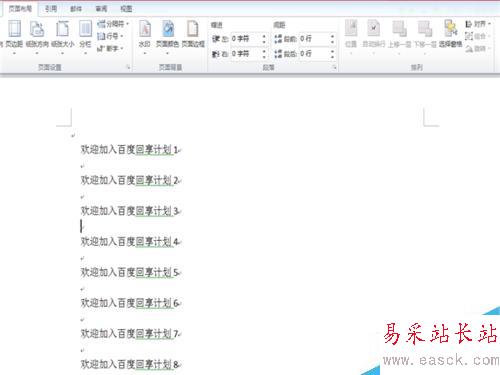The width and height of the screenshot is (500, 375).
Task: Open the 选择窗格 selection pane
Action: click(x=450, y=34)
